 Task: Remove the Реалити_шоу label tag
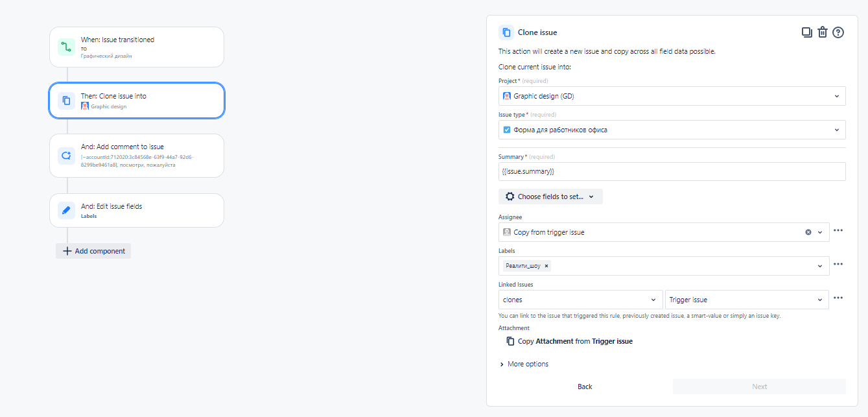point(546,266)
